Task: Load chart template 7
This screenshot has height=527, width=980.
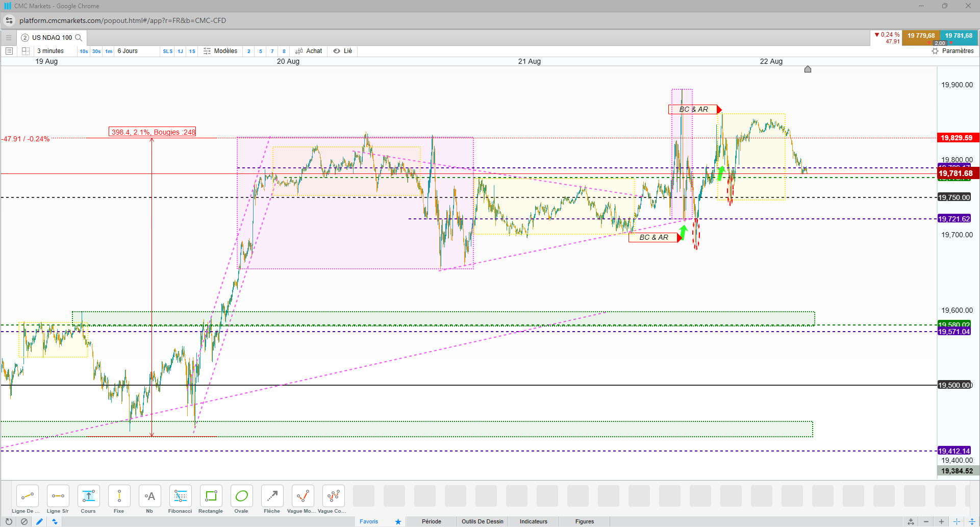Action: pos(272,51)
